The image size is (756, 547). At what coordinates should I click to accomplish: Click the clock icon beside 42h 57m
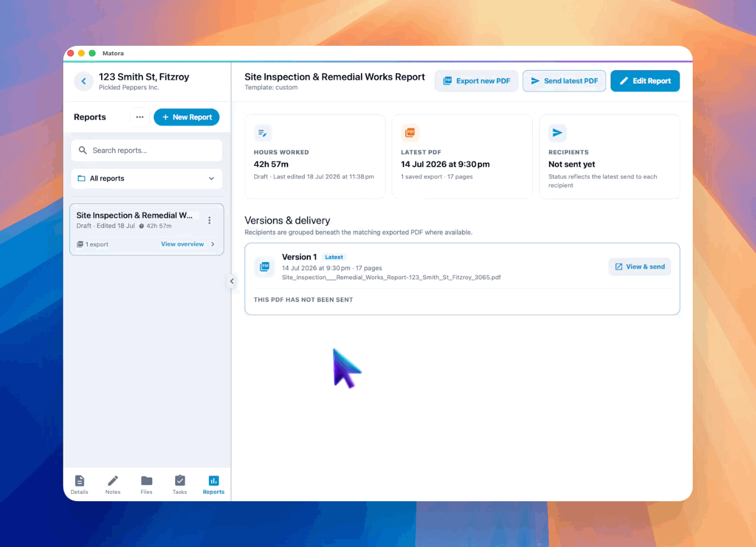point(142,226)
